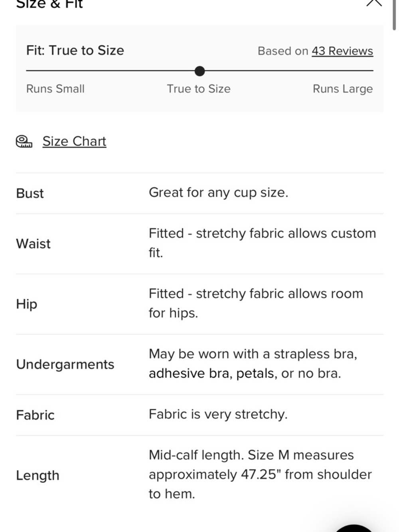Screen dimensions: 399x532
Task: Click the Mid-calf length description text
Action: pos(260,475)
